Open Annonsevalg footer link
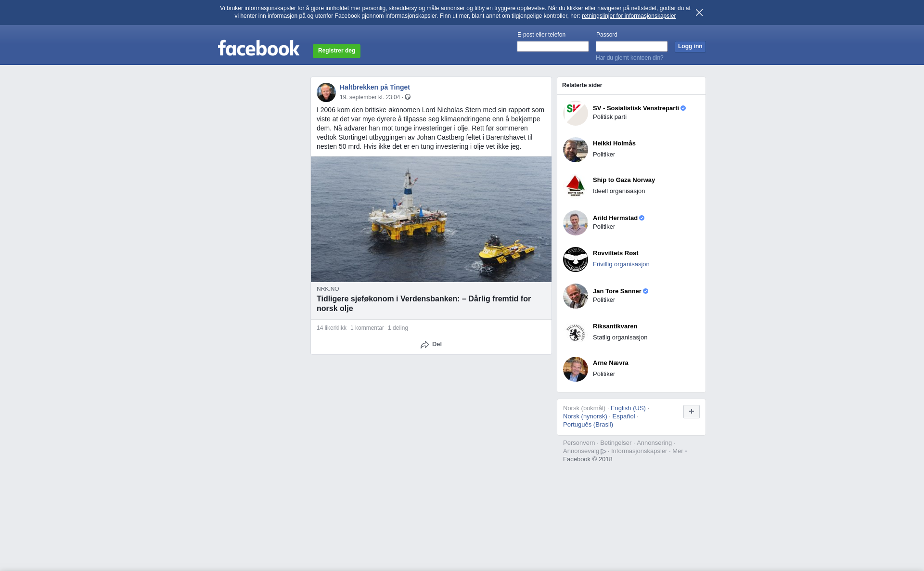 tap(581, 451)
